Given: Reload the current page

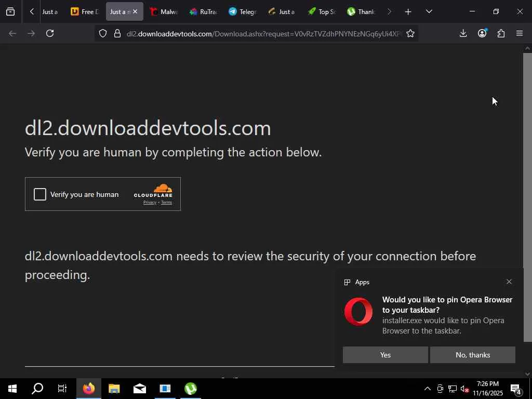Looking at the screenshot, I should point(50,33).
